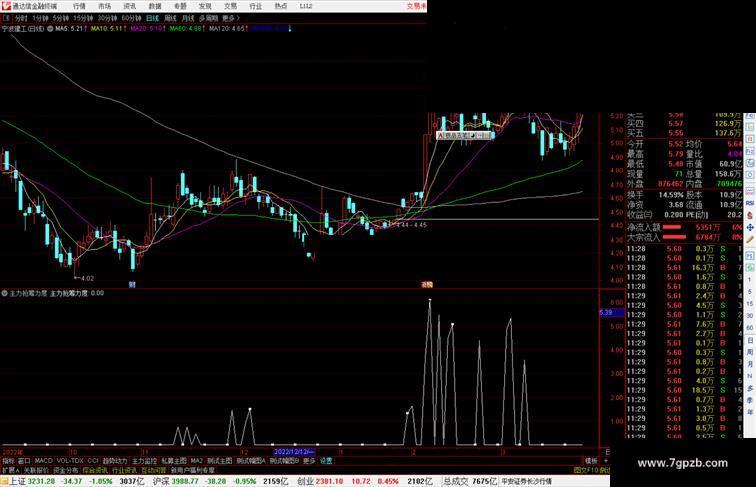Select the 日 period button in the sidebar
756x487 pixels.
750,340
